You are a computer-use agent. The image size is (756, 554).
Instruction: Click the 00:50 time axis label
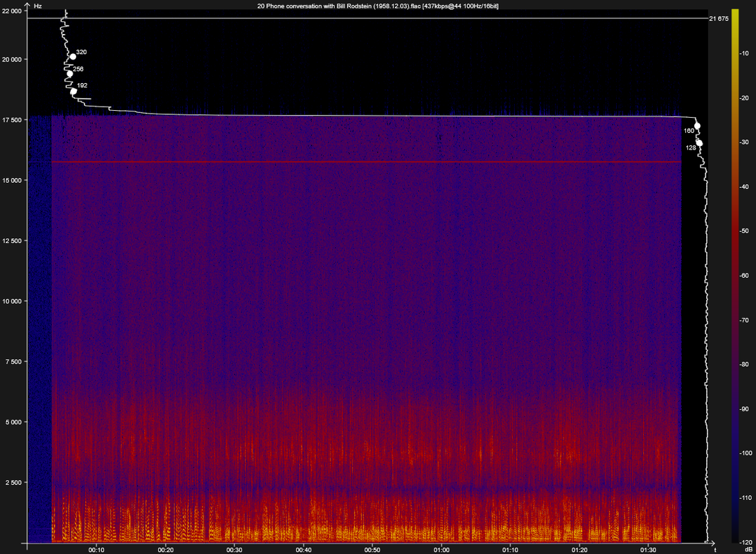pos(372,550)
